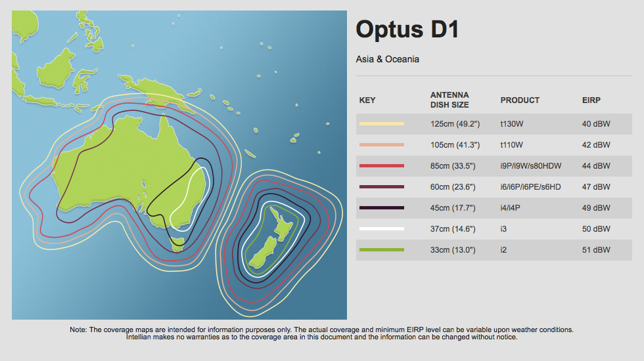Viewport: 644px width, 361px height.
Task: Click the coverage map disclaimer note
Action: tap(322, 333)
